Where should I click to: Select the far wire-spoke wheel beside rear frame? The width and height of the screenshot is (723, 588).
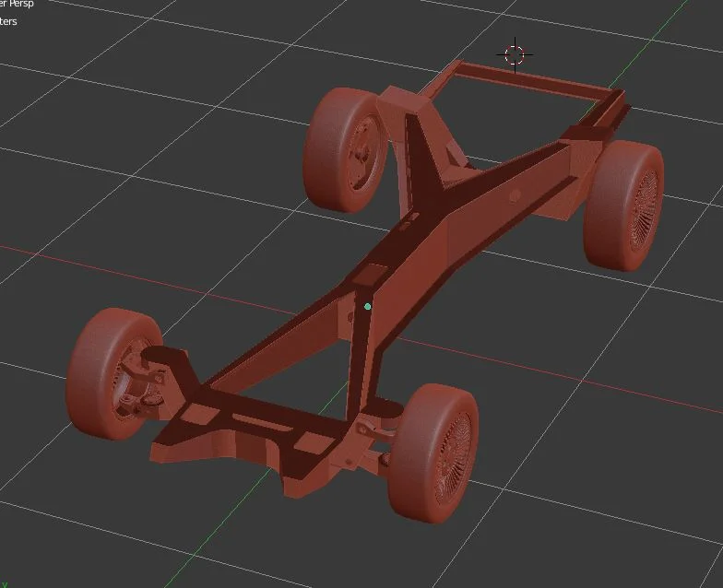(x=623, y=206)
